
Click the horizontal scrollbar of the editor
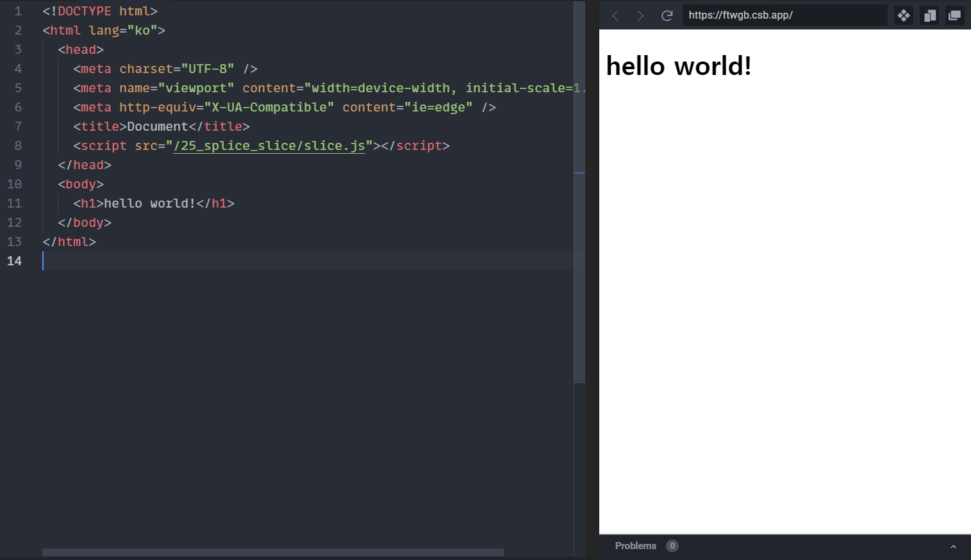pyautogui.click(x=272, y=552)
